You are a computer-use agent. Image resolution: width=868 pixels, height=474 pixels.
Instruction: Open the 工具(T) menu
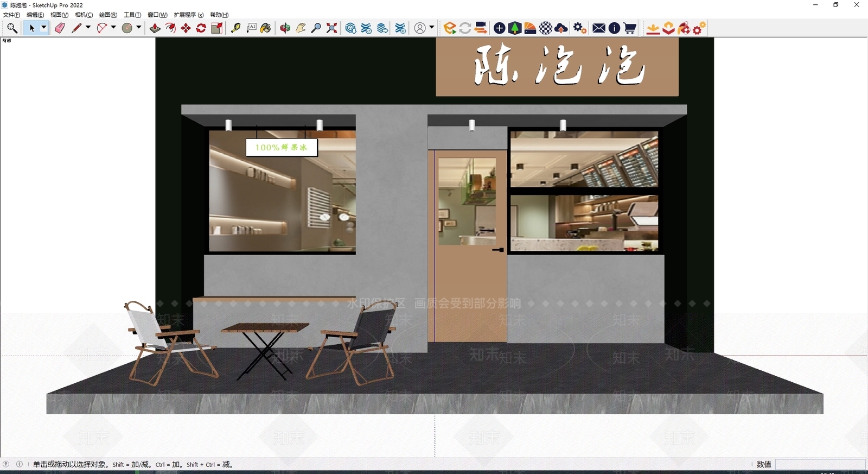132,15
